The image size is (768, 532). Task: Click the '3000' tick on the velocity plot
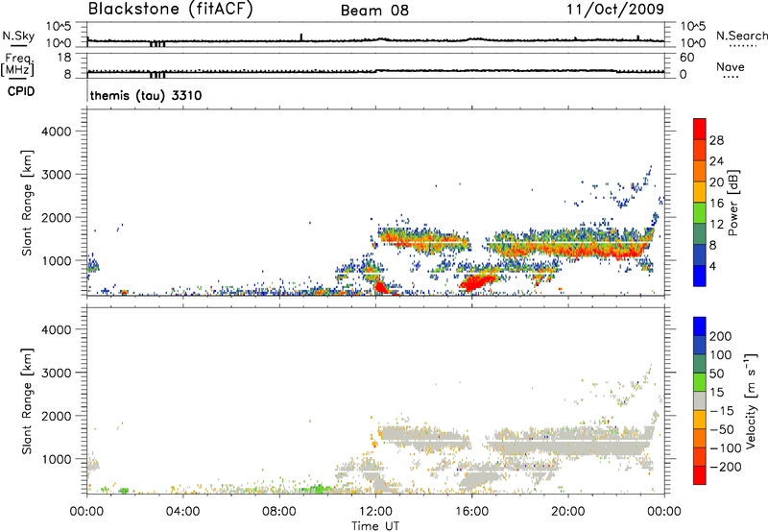(57, 373)
